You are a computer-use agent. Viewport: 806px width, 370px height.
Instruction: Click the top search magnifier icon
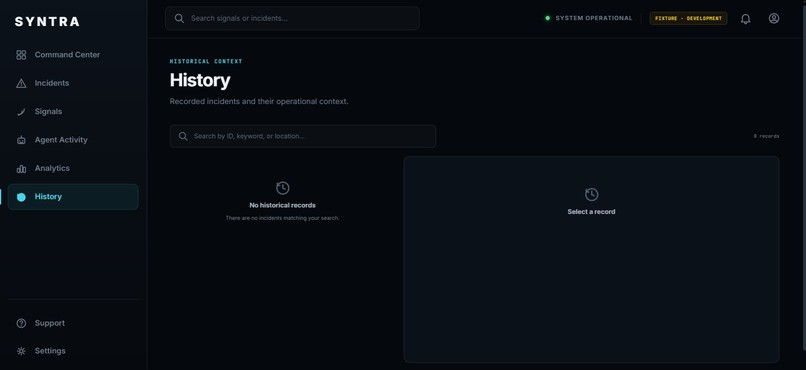coord(179,18)
